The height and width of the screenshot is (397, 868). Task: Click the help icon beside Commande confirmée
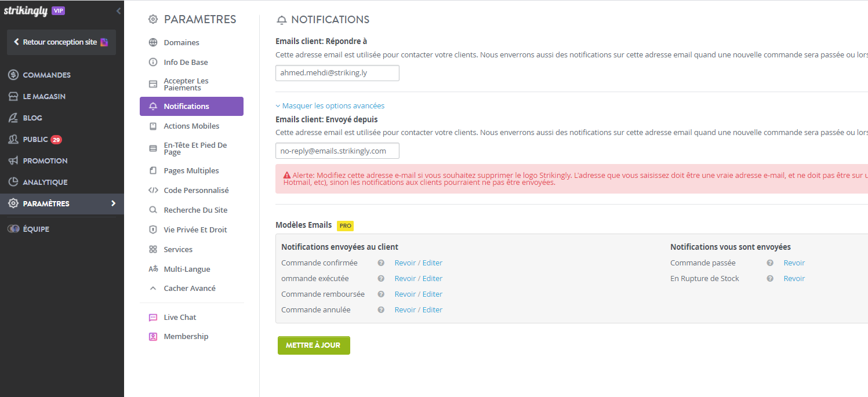click(381, 263)
